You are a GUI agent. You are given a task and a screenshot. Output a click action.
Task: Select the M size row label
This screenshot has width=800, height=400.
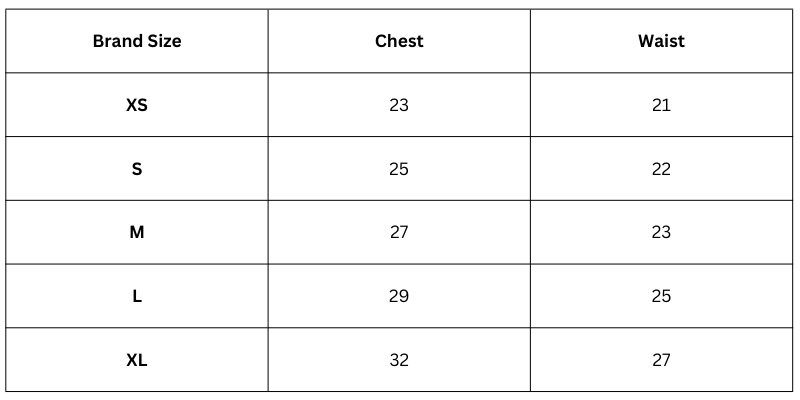click(137, 232)
